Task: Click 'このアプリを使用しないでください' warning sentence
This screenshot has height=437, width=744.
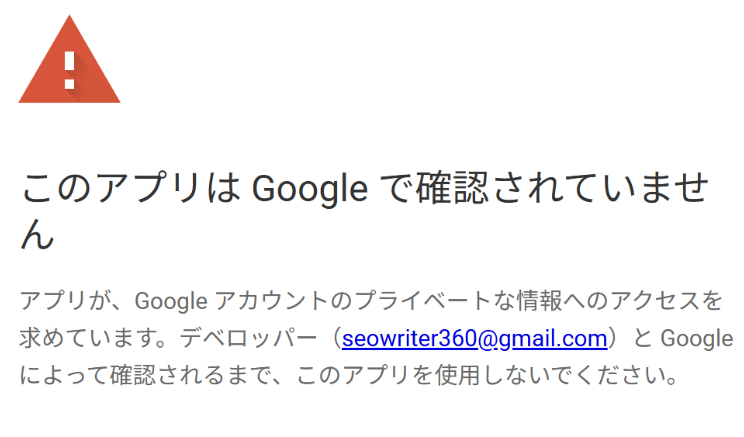Action: (479, 375)
